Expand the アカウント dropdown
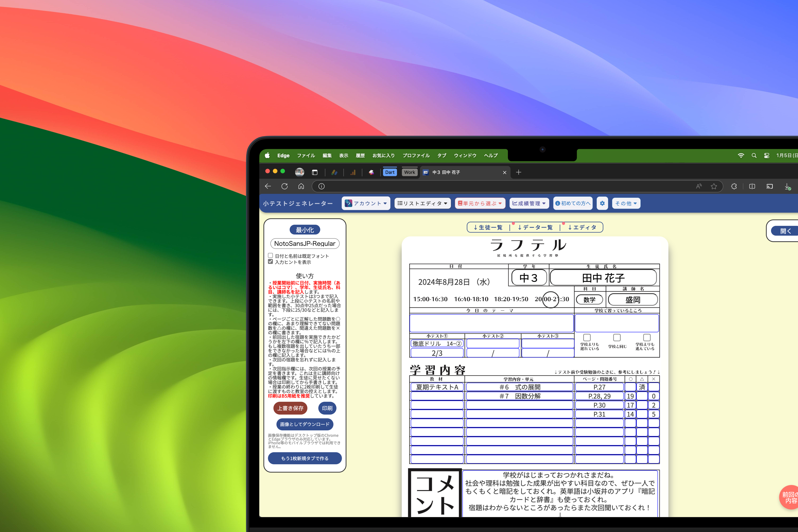The image size is (798, 532). (x=366, y=203)
